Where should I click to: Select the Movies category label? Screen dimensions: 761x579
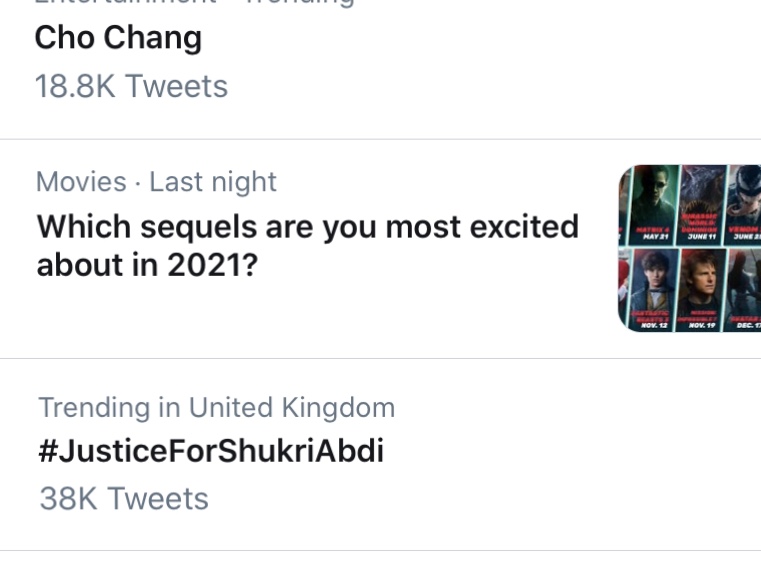81,182
